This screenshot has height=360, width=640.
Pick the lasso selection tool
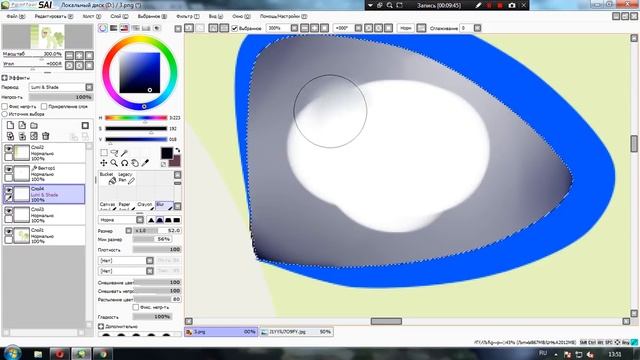pyautogui.click(x=114, y=153)
